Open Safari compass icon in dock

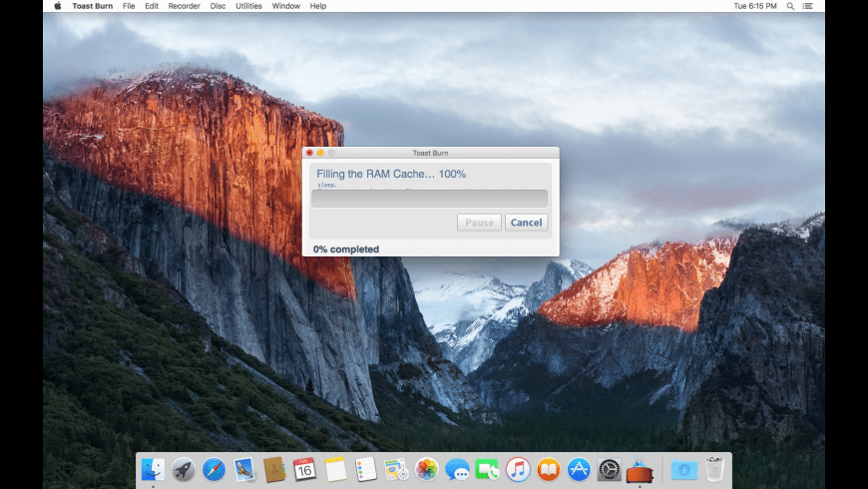pyautogui.click(x=214, y=470)
